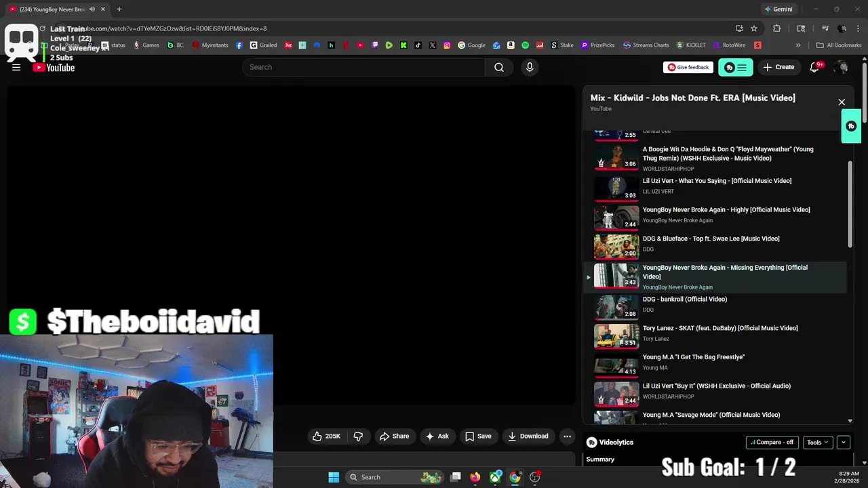868x488 pixels.
Task: Open the PrizePicks bookmark
Action: pyautogui.click(x=597, y=45)
